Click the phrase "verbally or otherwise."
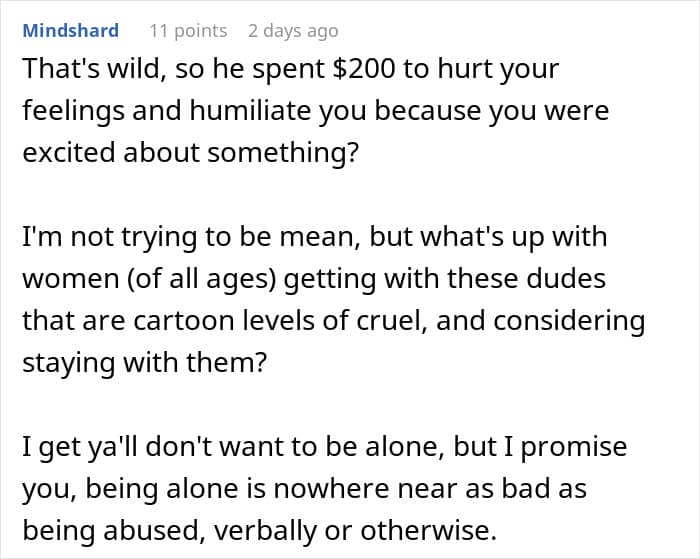This screenshot has width=700, height=559. click(x=355, y=531)
